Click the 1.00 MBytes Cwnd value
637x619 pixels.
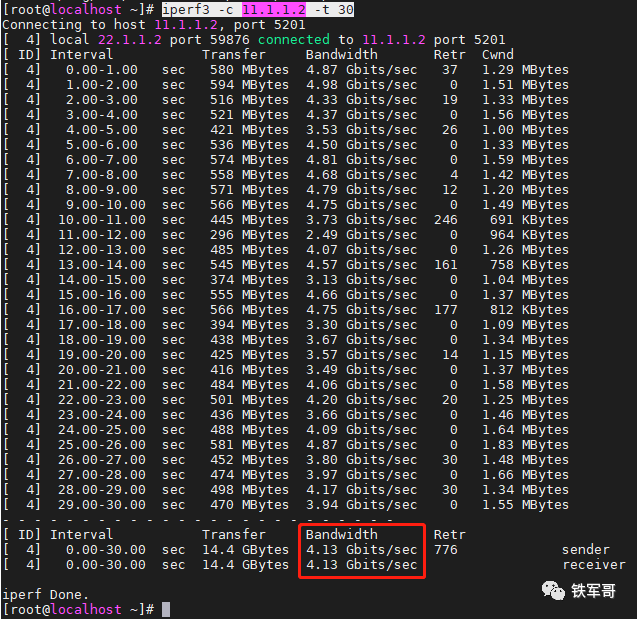[x=525, y=130]
